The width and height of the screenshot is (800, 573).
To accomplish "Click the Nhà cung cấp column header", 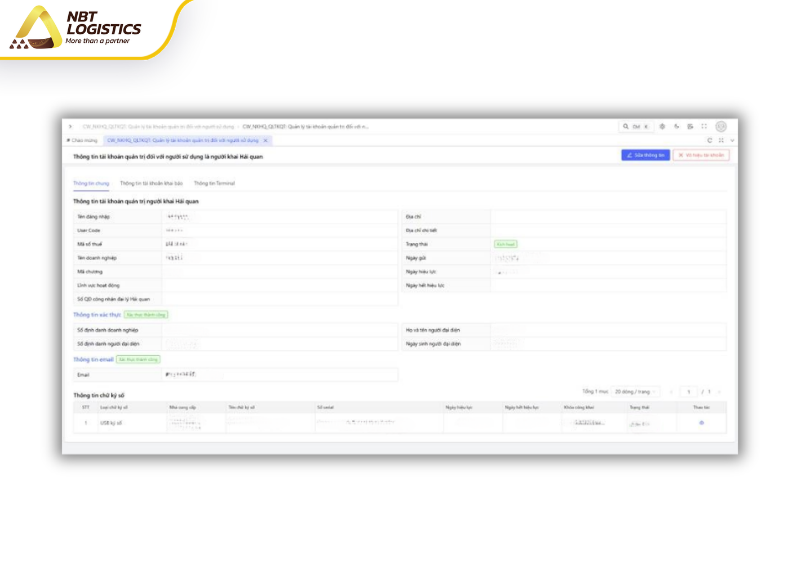I will click(x=182, y=408).
